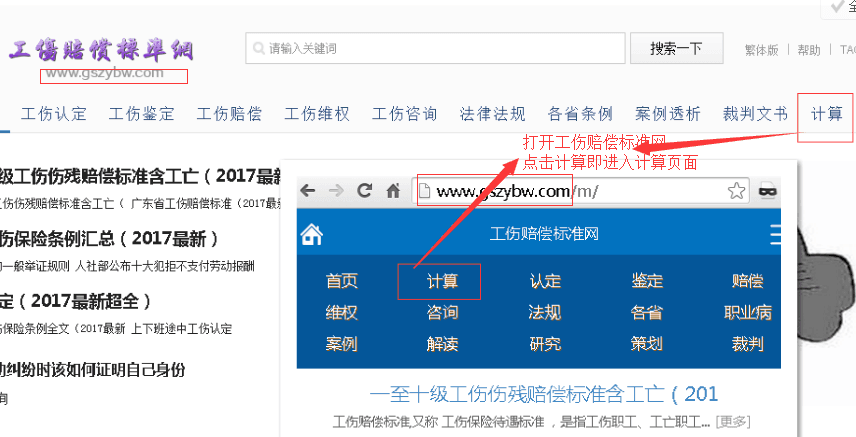Open 各省条例 in top navigation
Viewport: 856px width, 437px height.
coord(580,114)
